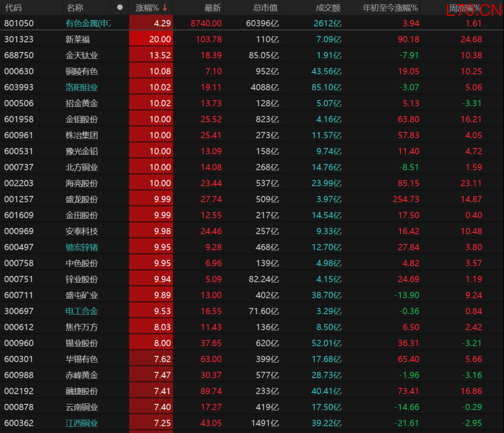Click the 4.29 gain cell for 有色金属

point(151,23)
